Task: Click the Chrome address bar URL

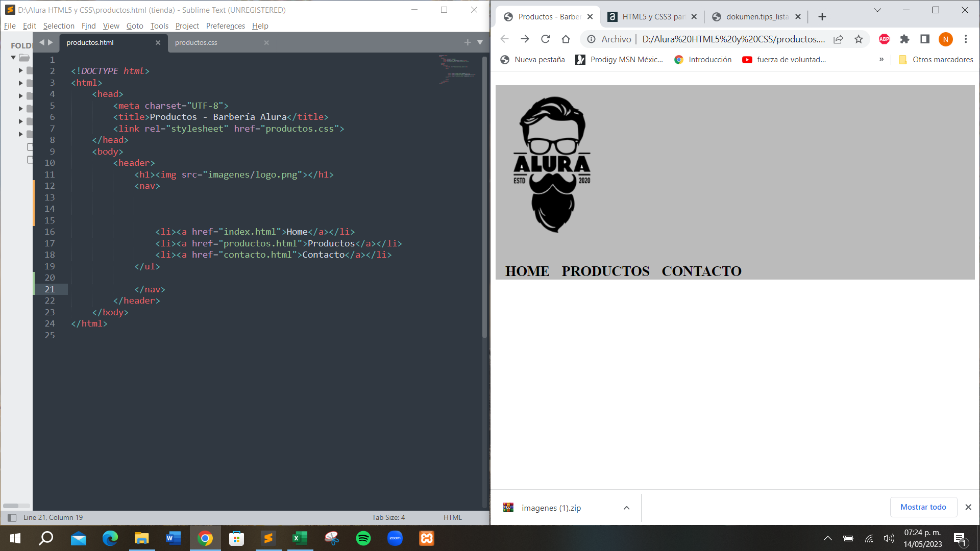Action: 733,39
